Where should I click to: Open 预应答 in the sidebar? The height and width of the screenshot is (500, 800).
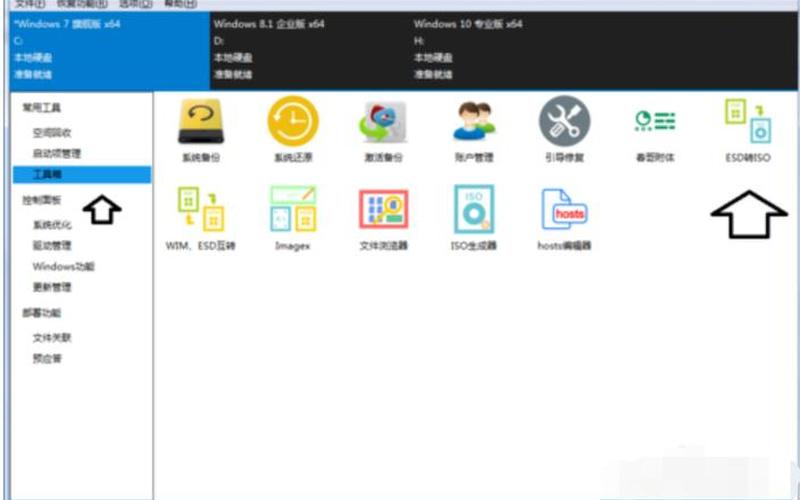coord(47,359)
